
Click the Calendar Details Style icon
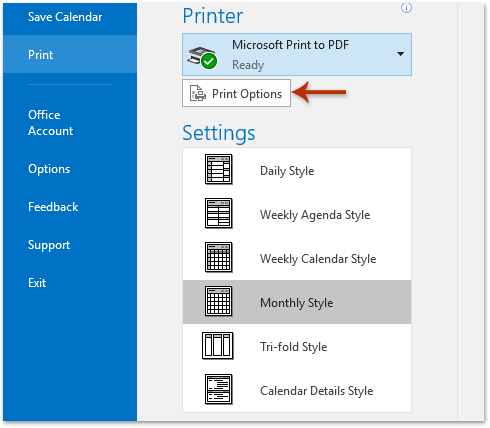(219, 389)
